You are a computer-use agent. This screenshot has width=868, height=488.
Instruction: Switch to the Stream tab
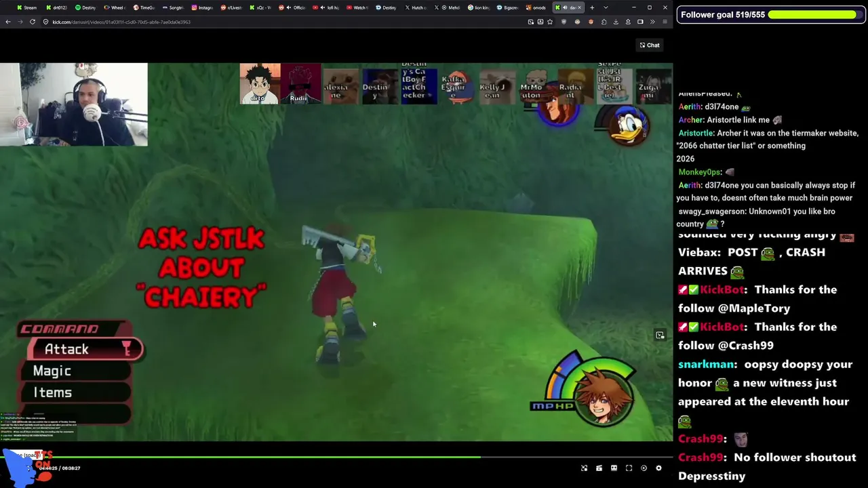(27, 7)
